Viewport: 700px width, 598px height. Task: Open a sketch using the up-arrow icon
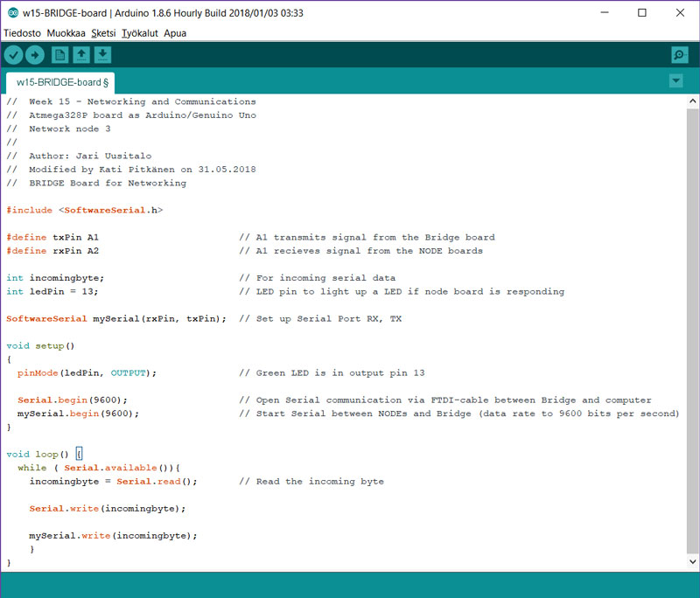pyautogui.click(x=81, y=55)
